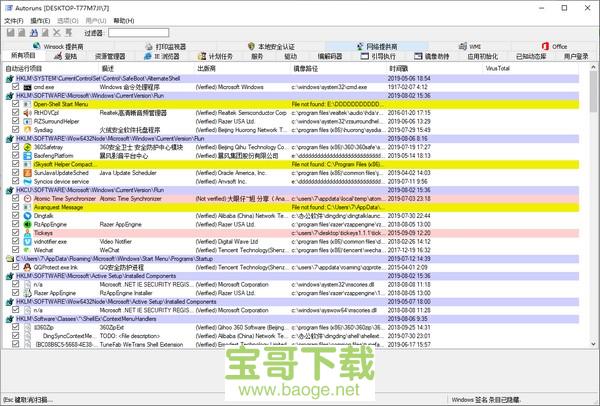The height and width of the screenshot is (406, 600).
Task: Click the SunJavaUpdateSched Java icon
Action: [x=27, y=173]
